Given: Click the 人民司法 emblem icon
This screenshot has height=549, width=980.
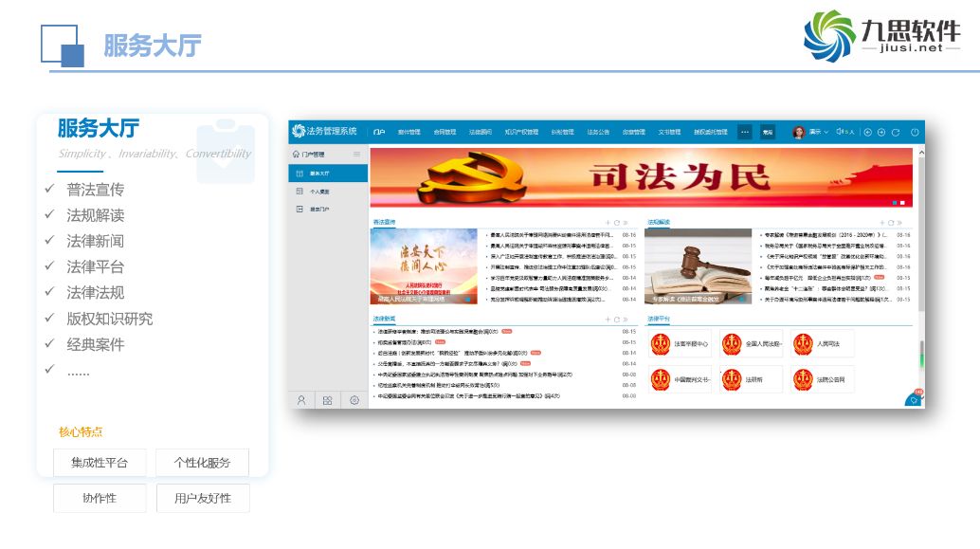Looking at the screenshot, I should (805, 343).
